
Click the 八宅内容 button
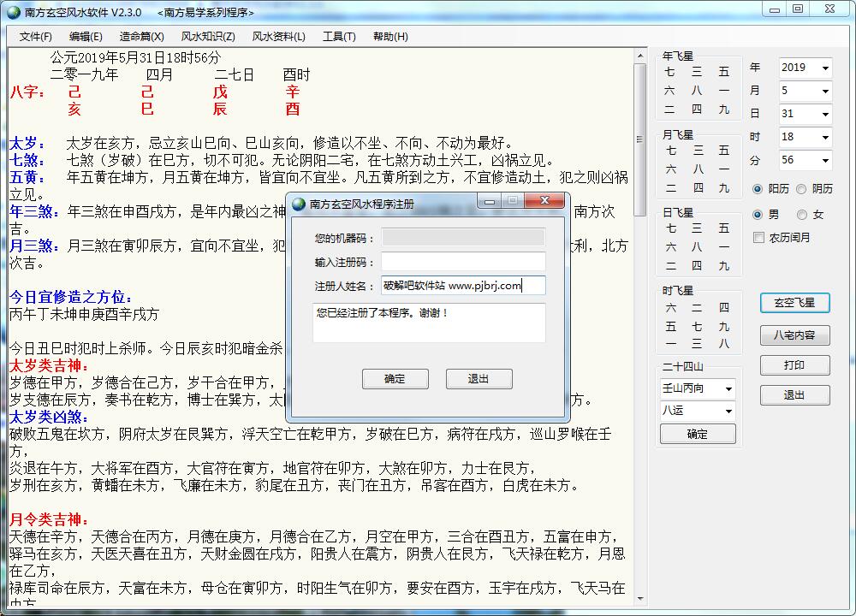point(795,335)
